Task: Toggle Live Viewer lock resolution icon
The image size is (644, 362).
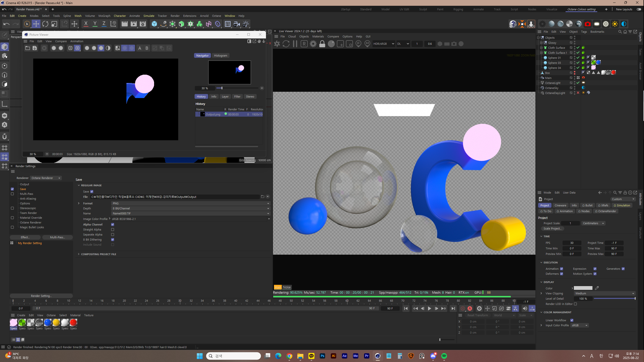Action: 322,44
